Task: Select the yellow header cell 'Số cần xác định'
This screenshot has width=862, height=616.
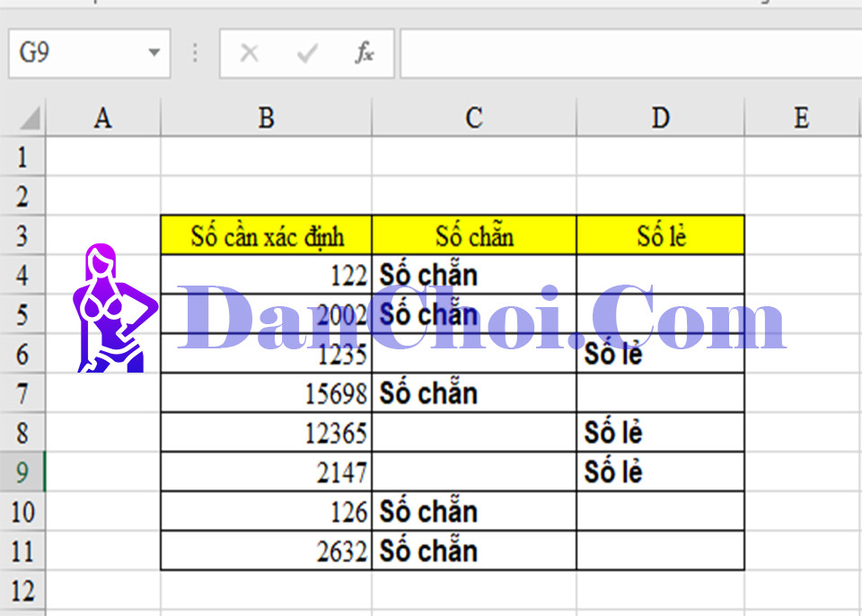Action: (x=265, y=236)
